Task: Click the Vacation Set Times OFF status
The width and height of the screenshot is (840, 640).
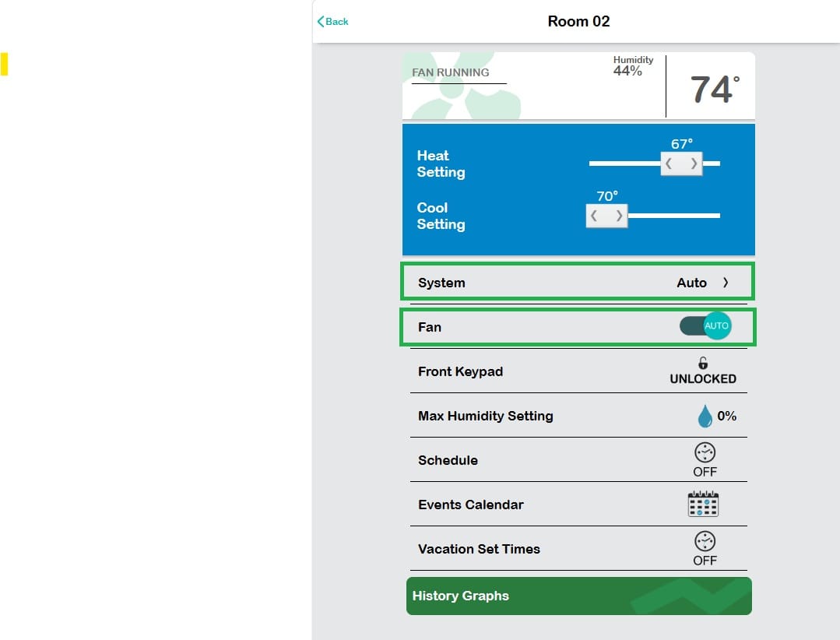Action: [x=705, y=561]
